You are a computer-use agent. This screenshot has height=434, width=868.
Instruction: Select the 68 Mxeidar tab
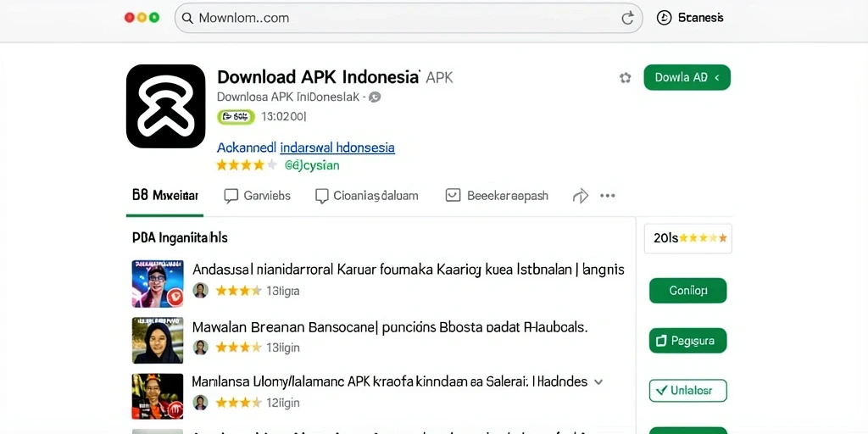tap(165, 196)
